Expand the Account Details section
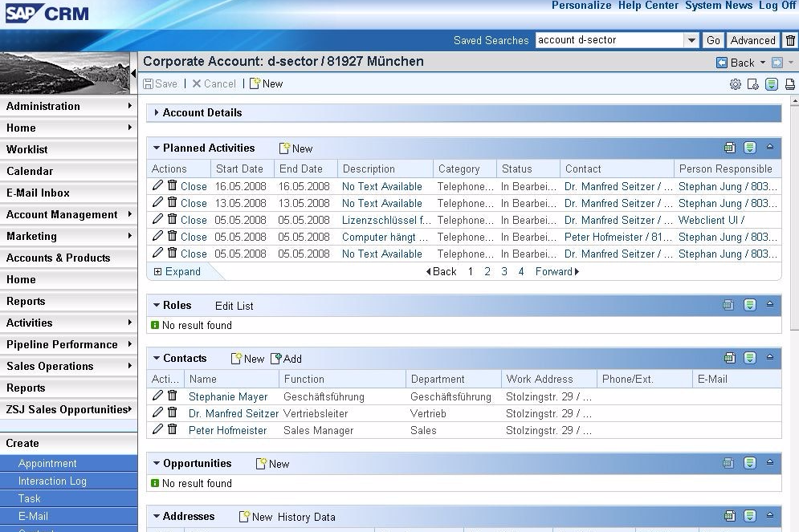Viewport: 799px width, 532px height. pyautogui.click(x=157, y=113)
